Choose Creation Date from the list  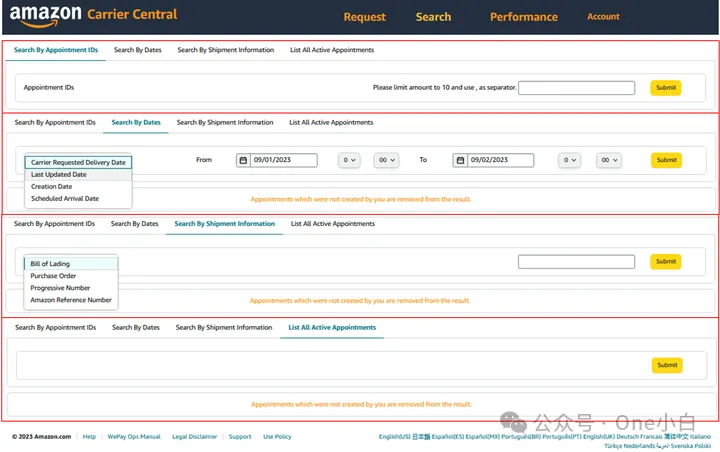pos(78,186)
